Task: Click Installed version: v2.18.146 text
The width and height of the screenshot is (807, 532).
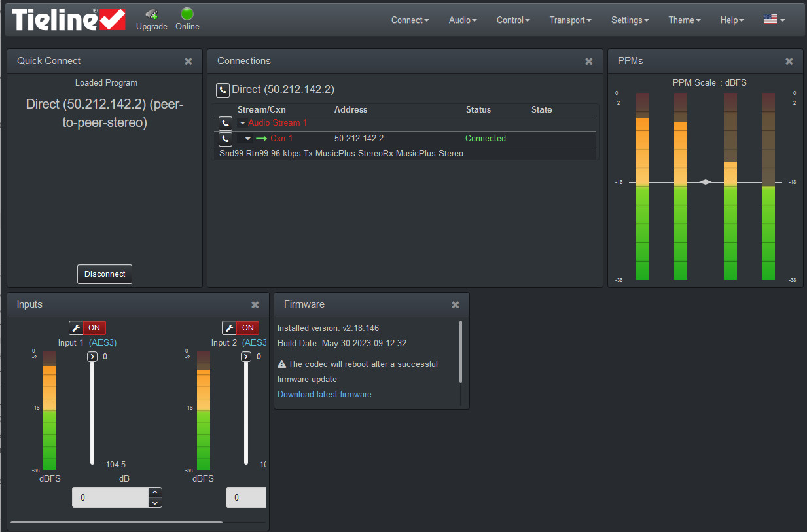Action: pyautogui.click(x=328, y=328)
